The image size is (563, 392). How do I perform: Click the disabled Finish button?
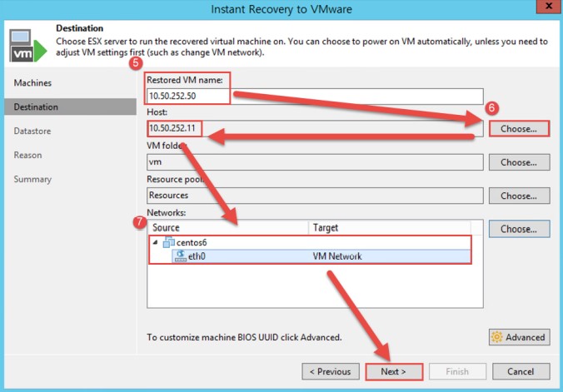(x=457, y=371)
